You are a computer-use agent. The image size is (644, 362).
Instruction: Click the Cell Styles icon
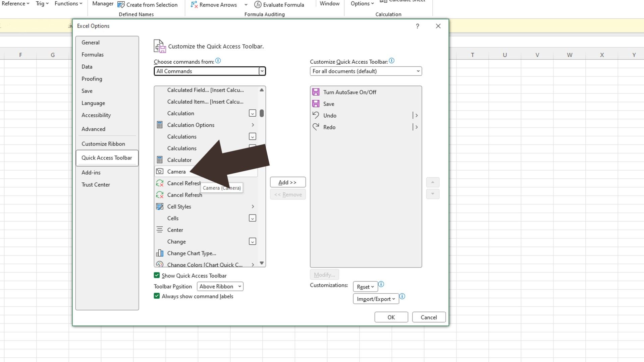pyautogui.click(x=160, y=206)
